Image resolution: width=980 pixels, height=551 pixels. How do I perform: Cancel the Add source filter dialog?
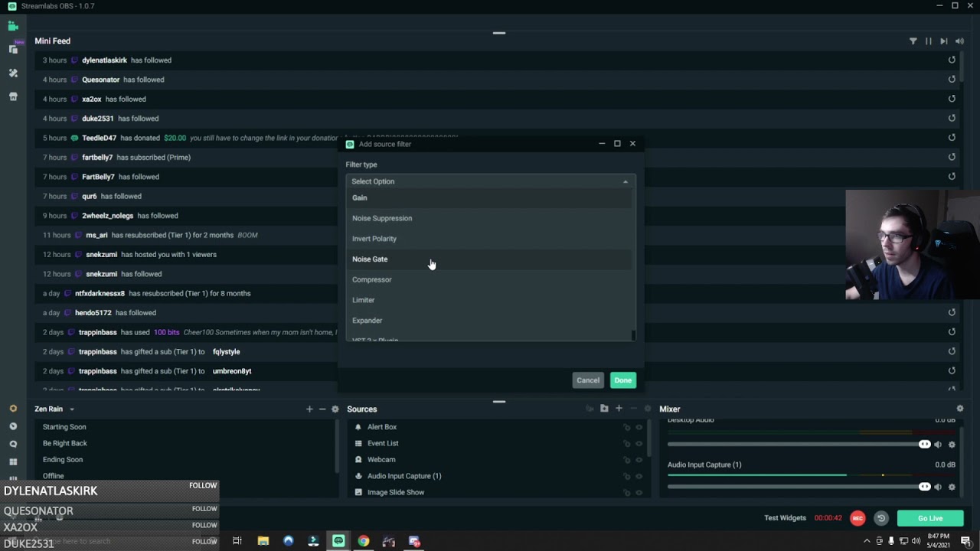coord(588,380)
